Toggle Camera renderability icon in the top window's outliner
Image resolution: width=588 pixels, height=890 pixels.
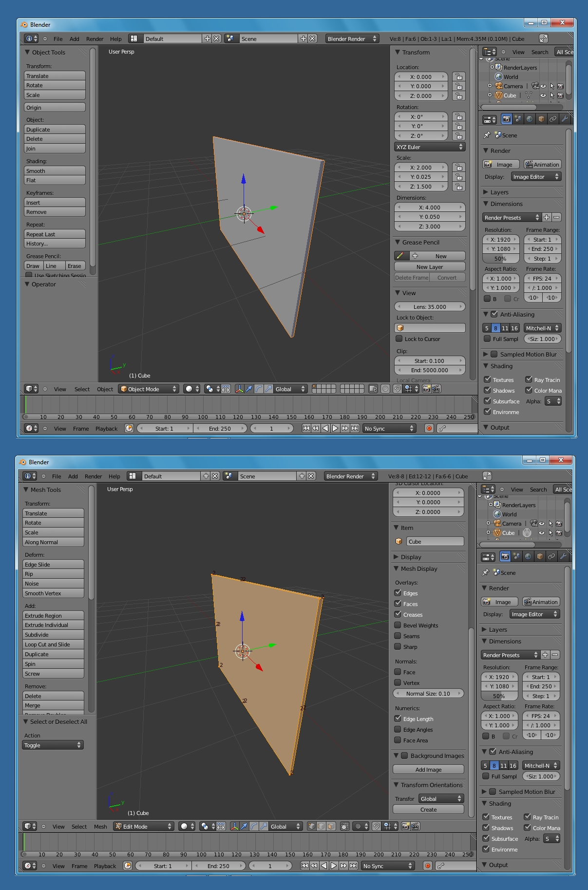tap(560, 86)
